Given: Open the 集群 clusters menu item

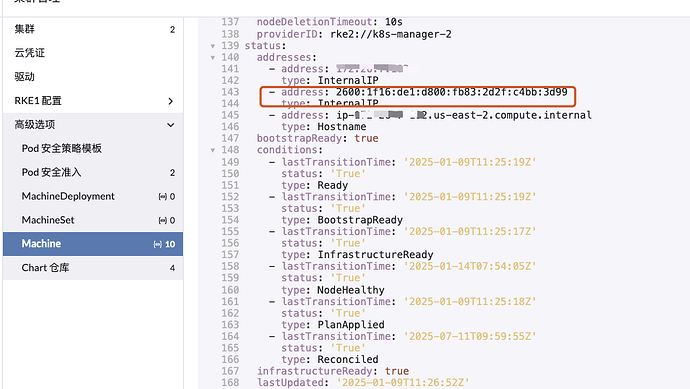Looking at the screenshot, I should point(93,29).
